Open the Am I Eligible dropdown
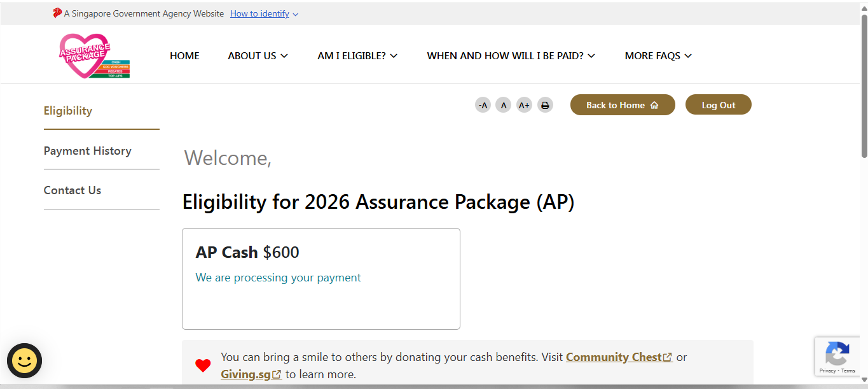The height and width of the screenshot is (389, 868). (x=357, y=56)
